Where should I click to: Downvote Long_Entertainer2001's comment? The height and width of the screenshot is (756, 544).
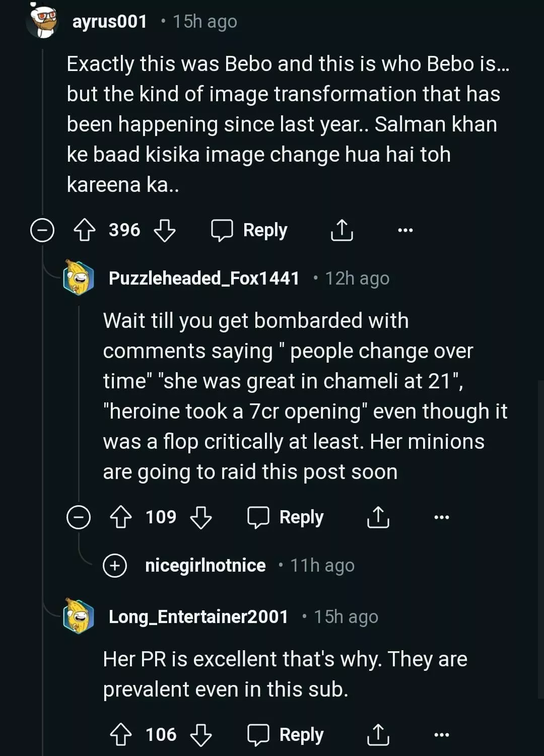(x=201, y=735)
